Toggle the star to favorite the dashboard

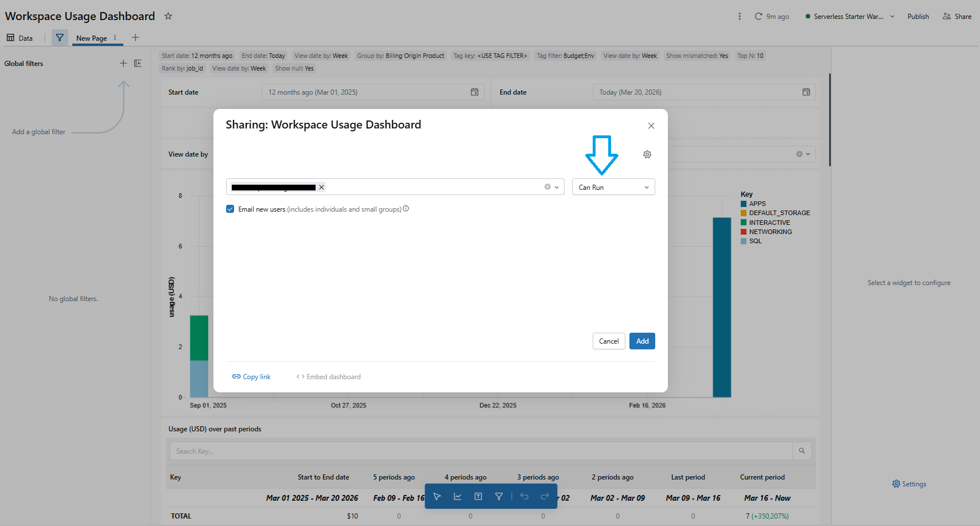pyautogui.click(x=168, y=16)
